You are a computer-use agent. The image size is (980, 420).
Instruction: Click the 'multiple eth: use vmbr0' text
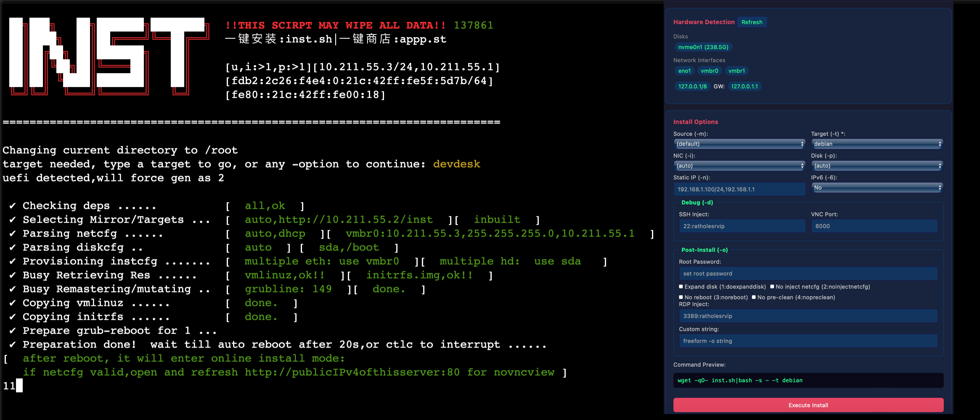pos(322,261)
